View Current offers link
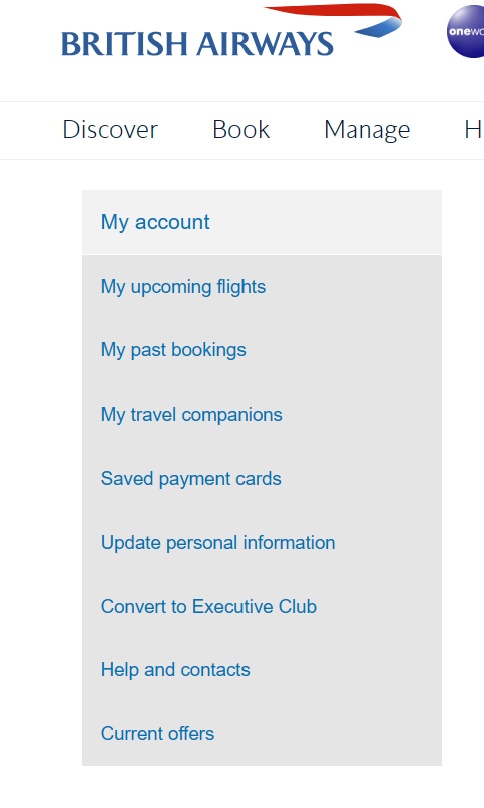484x808 pixels. (157, 733)
